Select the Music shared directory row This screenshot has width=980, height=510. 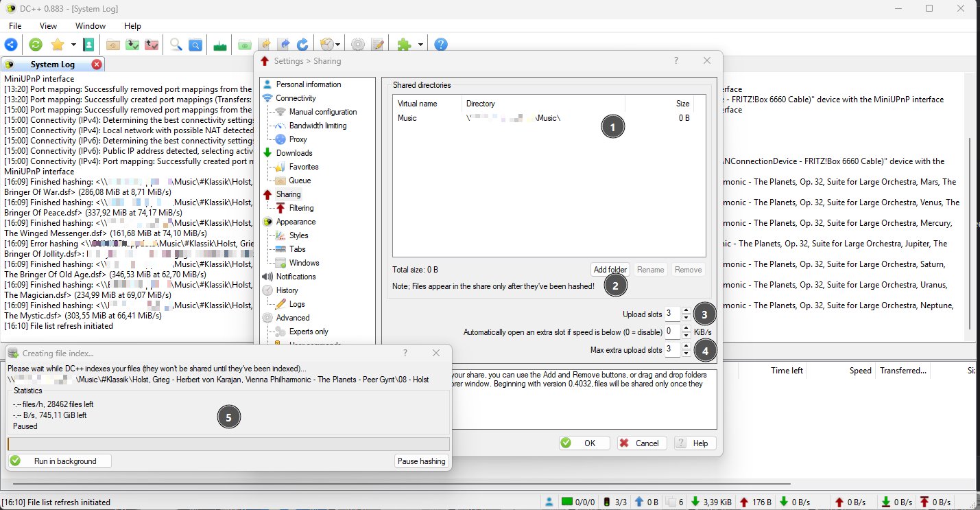543,118
